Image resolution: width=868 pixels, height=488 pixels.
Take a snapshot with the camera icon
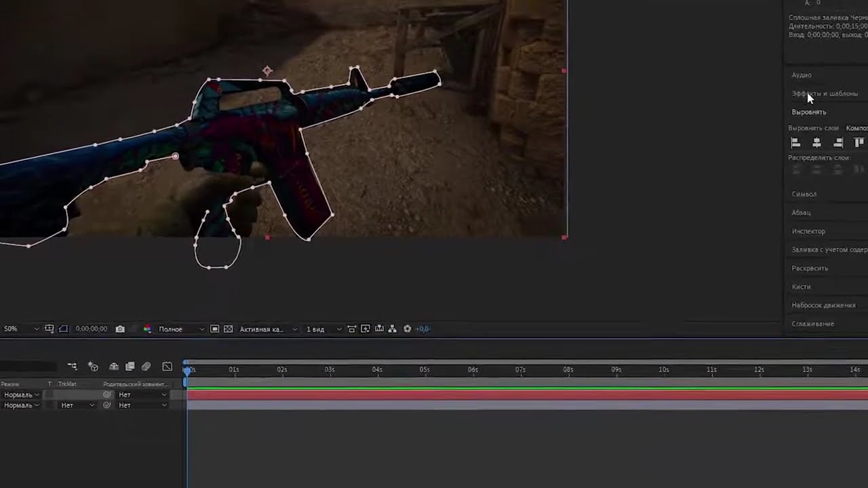[120, 329]
